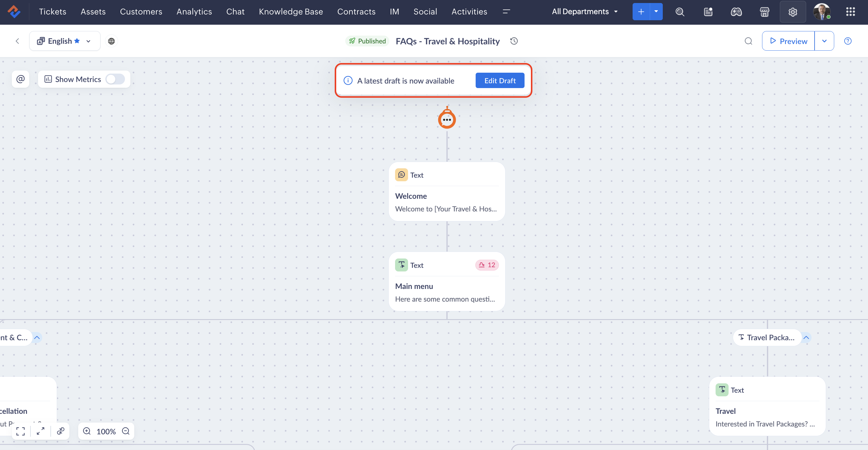Toggle the Show Metrics switch
This screenshot has height=450, width=868.
pyautogui.click(x=115, y=79)
